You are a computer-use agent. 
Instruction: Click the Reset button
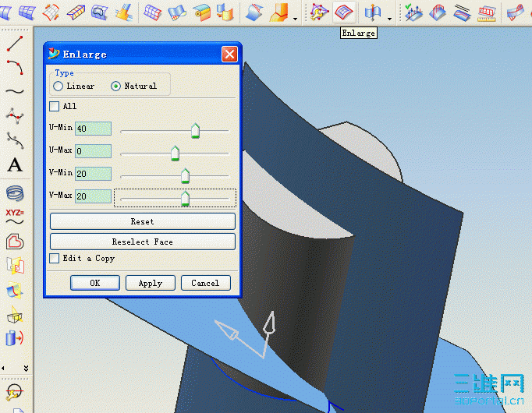(143, 221)
